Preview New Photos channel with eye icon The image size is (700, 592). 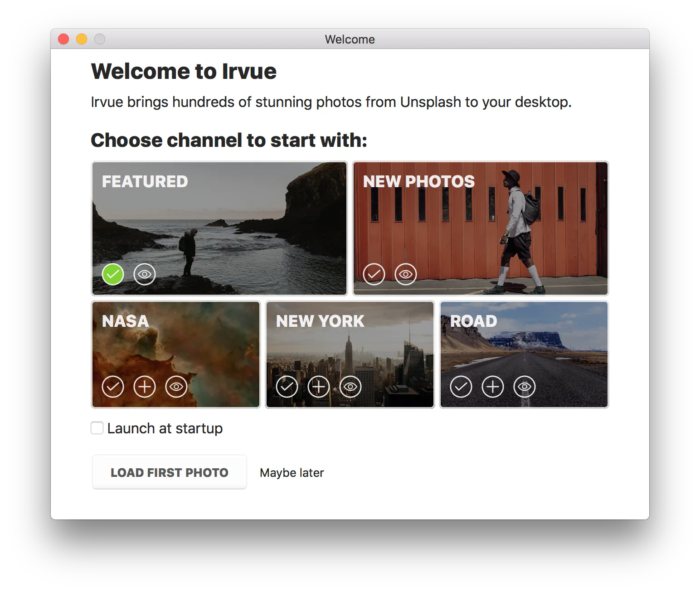pos(406,274)
